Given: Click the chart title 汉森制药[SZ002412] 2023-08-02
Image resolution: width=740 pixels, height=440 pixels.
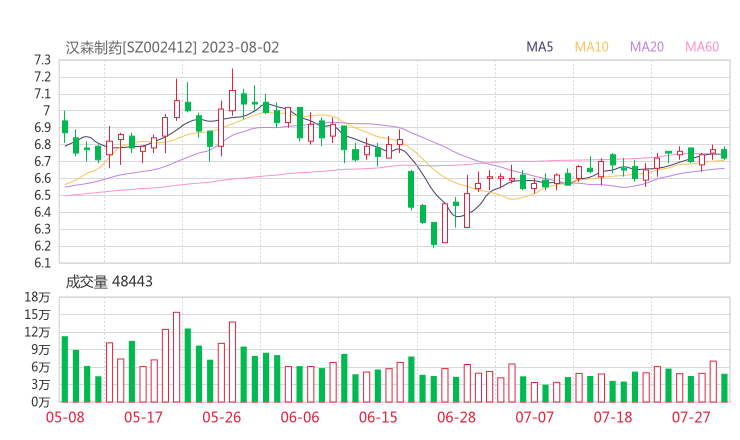Looking at the screenshot, I should click(x=172, y=48).
